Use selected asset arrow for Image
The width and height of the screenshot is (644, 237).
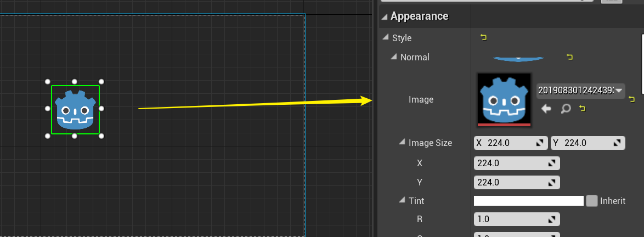click(546, 109)
